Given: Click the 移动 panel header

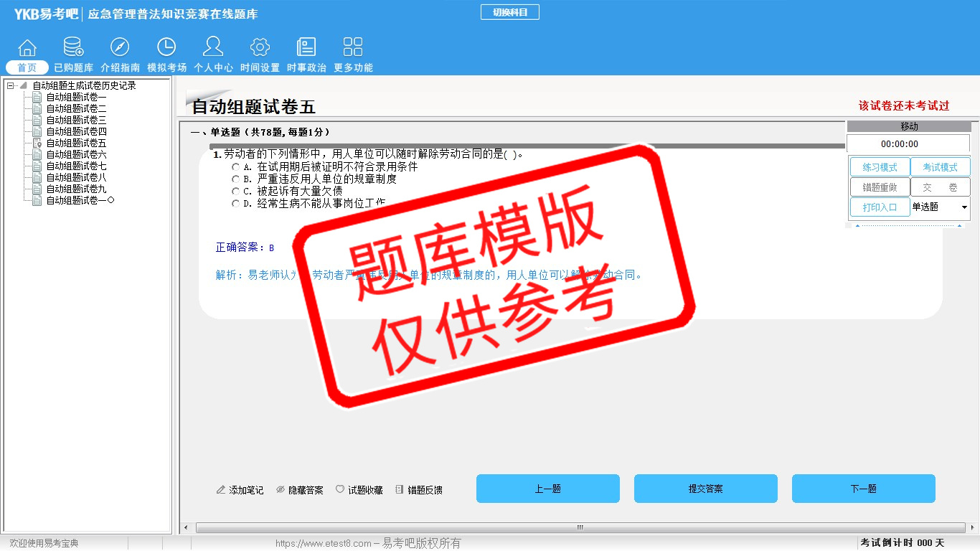Looking at the screenshot, I should [909, 126].
